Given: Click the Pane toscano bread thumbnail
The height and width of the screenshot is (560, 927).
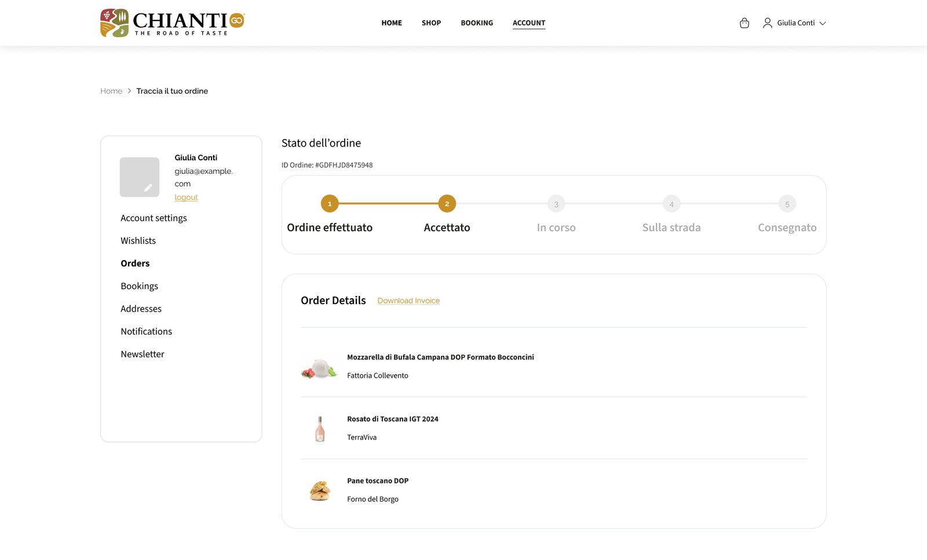Looking at the screenshot, I should pyautogui.click(x=320, y=491).
